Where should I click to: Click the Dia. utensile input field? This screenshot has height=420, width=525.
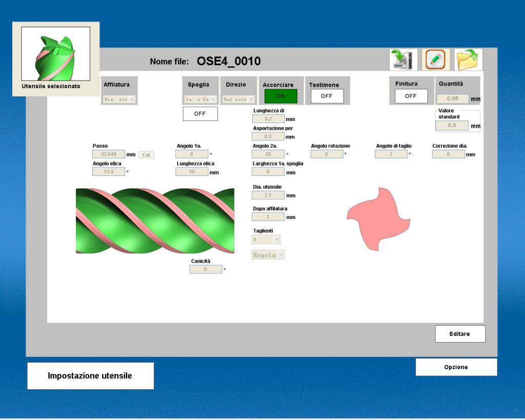pyautogui.click(x=268, y=195)
